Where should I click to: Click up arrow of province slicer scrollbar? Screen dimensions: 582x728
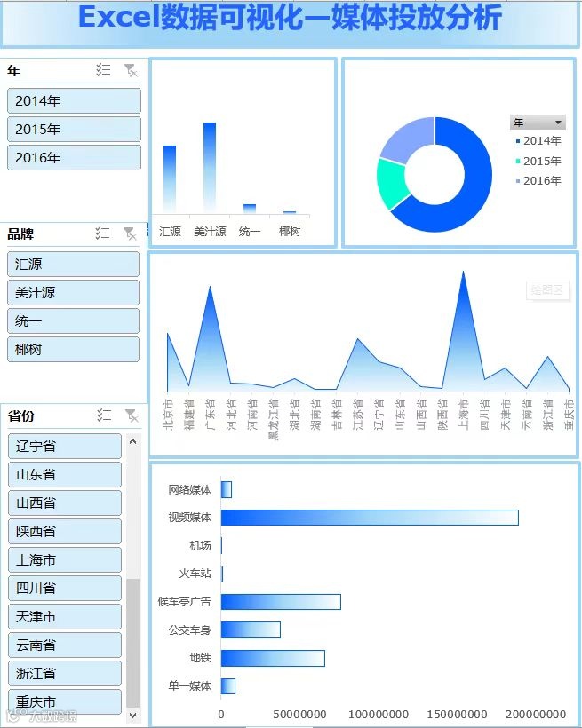[133, 441]
